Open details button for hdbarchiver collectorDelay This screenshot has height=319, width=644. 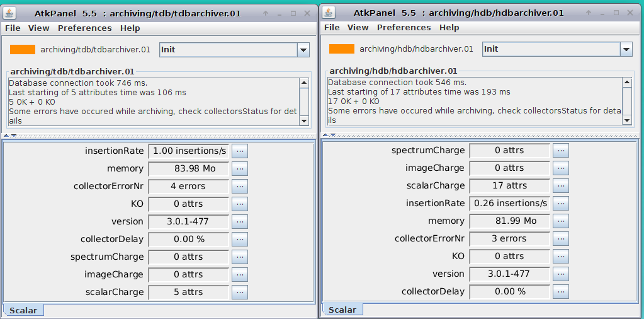(x=560, y=291)
